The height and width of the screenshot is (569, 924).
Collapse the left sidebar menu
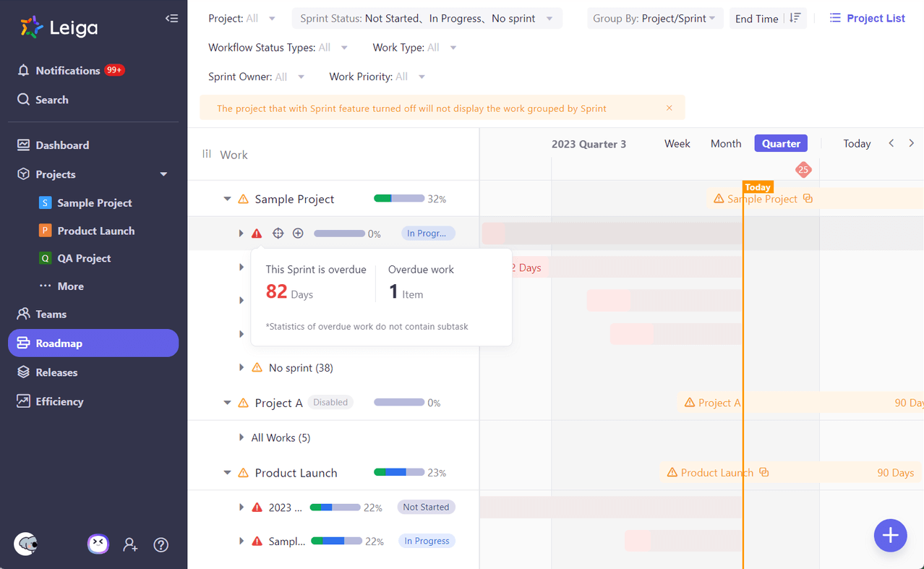(171, 19)
